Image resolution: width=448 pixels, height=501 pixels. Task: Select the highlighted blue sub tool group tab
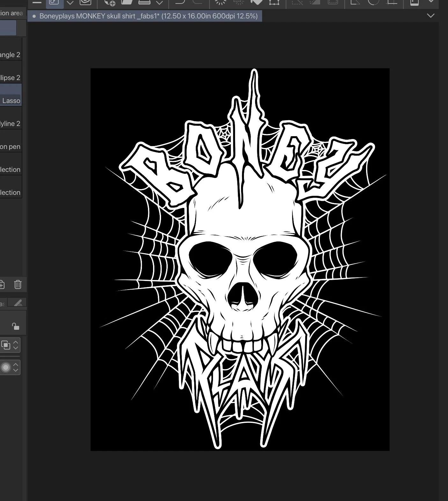(x=8, y=28)
